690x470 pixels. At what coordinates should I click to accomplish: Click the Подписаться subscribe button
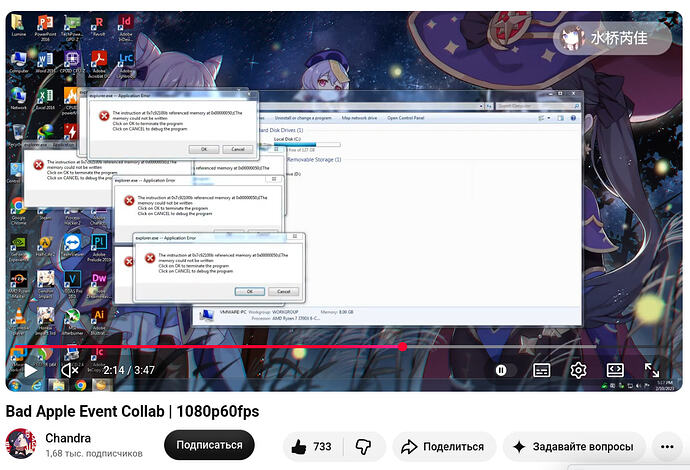point(209,445)
